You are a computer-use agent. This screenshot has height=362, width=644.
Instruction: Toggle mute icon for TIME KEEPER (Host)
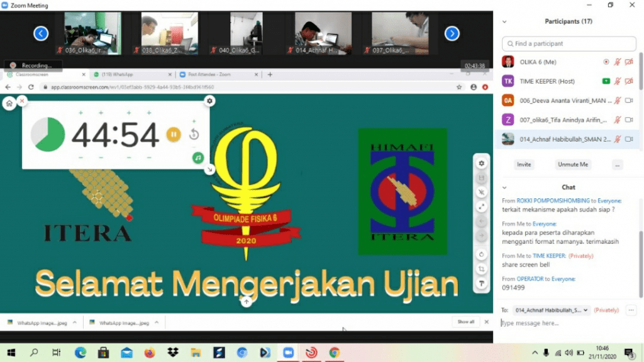[x=618, y=81]
